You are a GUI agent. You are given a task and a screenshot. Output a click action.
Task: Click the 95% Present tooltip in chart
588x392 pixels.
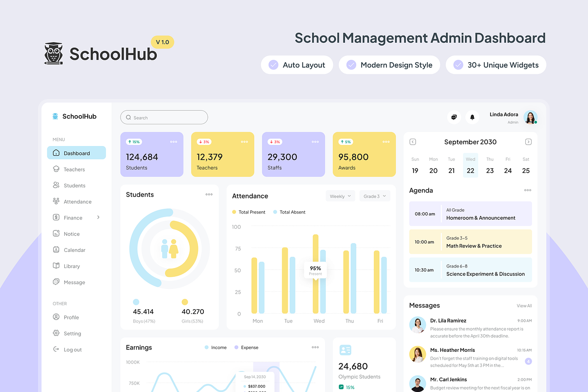click(316, 270)
